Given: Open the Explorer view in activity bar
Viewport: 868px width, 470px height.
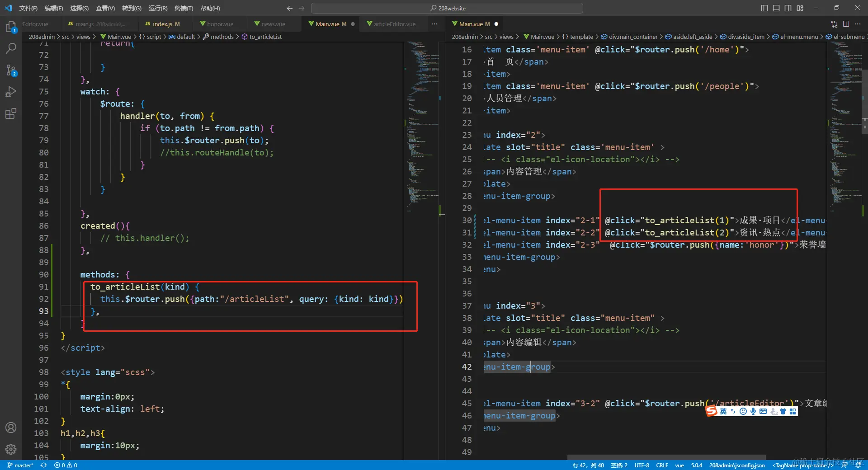Looking at the screenshot, I should coord(11,27).
